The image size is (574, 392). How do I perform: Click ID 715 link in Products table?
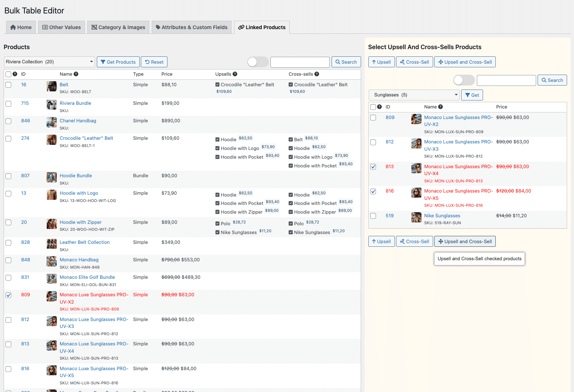tap(25, 103)
